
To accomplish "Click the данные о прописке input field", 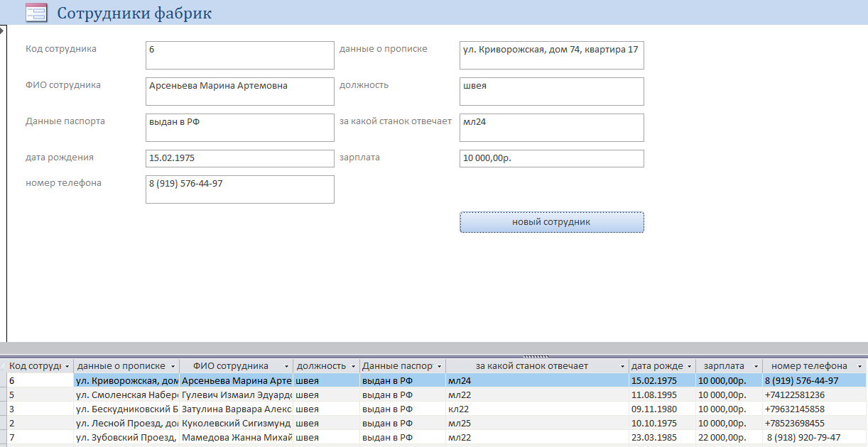I will pyautogui.click(x=552, y=55).
